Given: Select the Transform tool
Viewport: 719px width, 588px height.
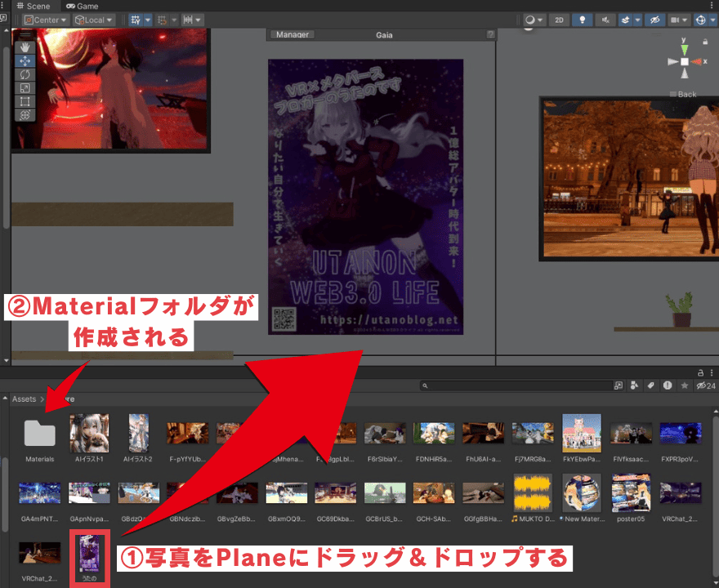Looking at the screenshot, I should pos(25,116).
